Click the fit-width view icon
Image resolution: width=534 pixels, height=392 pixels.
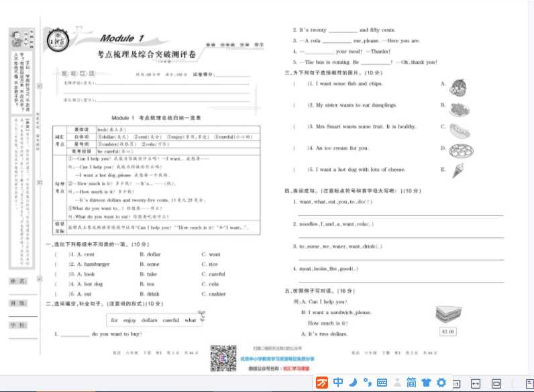click(x=476, y=384)
